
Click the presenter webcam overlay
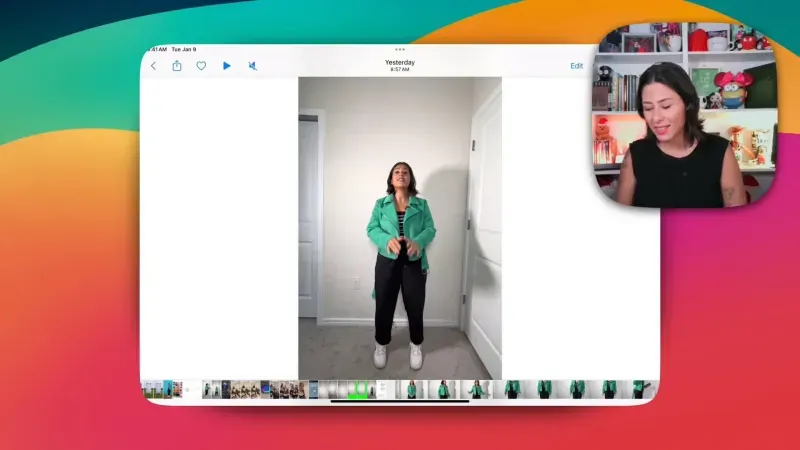[x=687, y=113]
